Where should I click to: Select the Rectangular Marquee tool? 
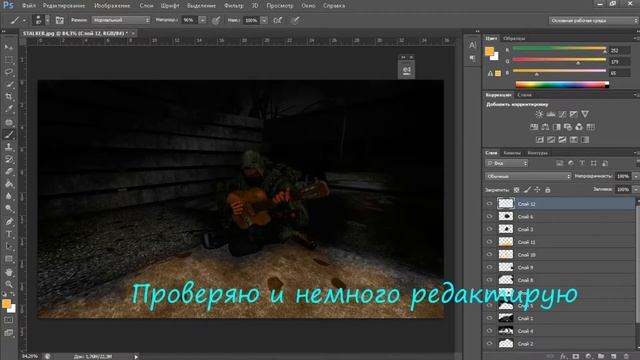click(9, 60)
